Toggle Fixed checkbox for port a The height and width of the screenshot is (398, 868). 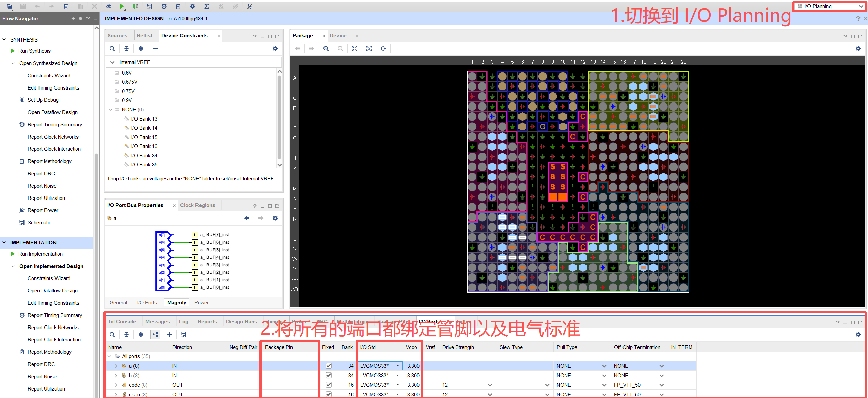point(328,366)
